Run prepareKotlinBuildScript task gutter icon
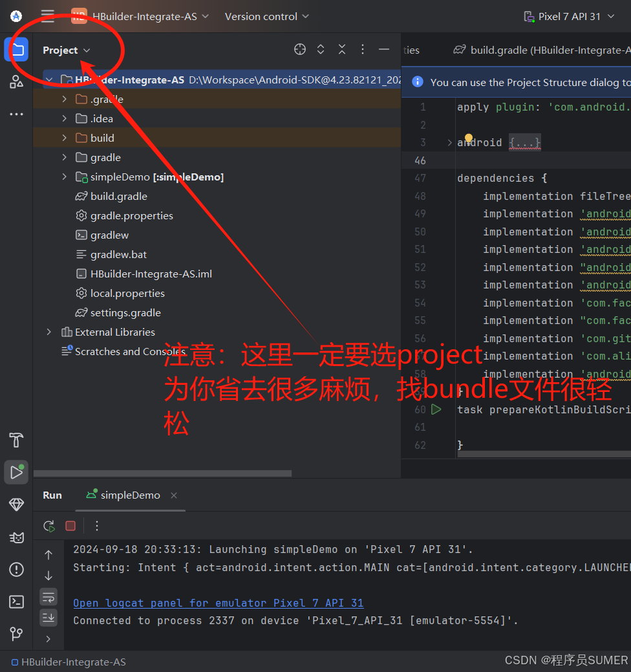 pyautogui.click(x=436, y=409)
